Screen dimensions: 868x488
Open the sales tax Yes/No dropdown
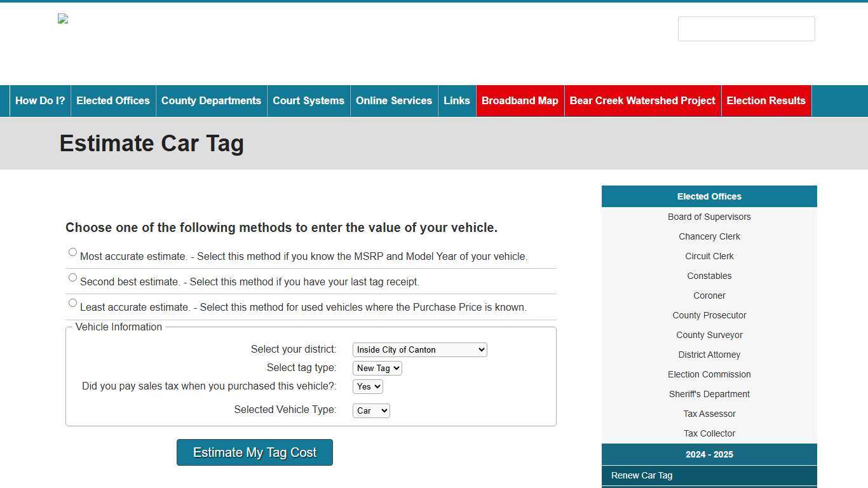(367, 386)
